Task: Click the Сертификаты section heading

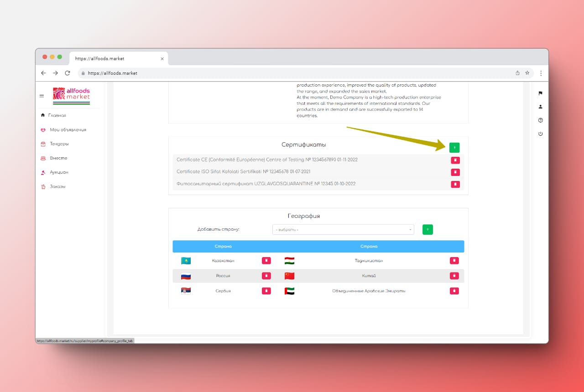Action: [304, 144]
